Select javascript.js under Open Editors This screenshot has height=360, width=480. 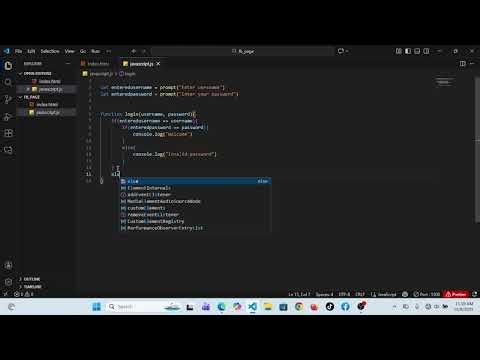[47, 89]
